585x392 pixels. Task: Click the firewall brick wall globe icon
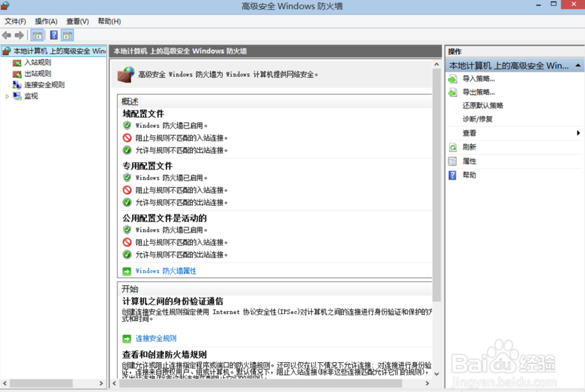126,74
